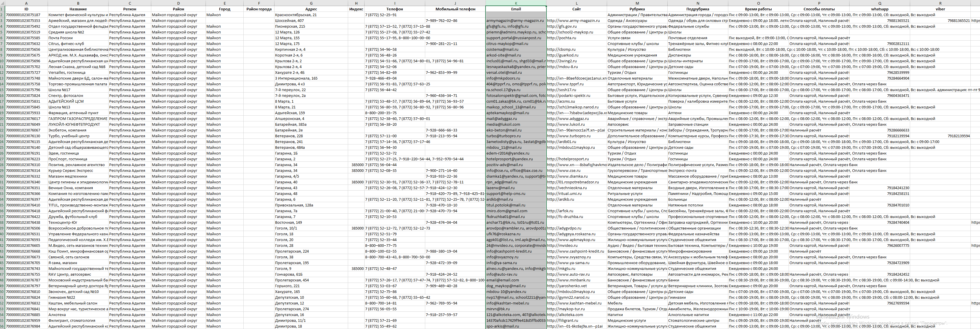980x329 pixels.
Task: Select phone cell '7 (8772) 52–25–91'
Action: (395, 15)
